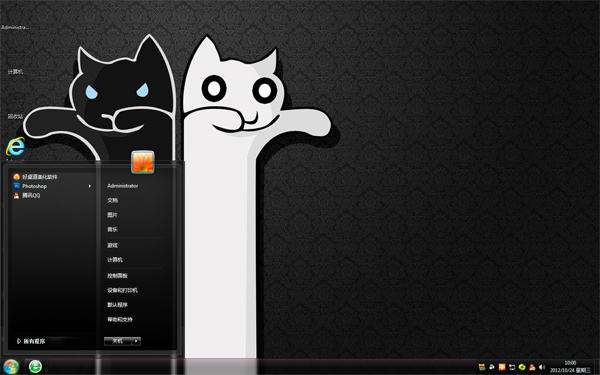Click the user account picture
This screenshot has height=375, width=600.
(143, 162)
